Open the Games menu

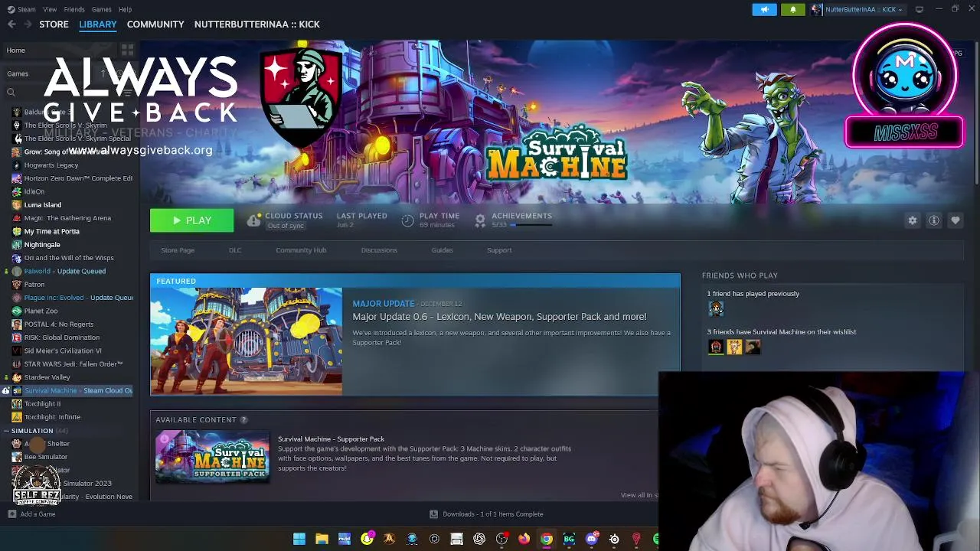pos(101,9)
